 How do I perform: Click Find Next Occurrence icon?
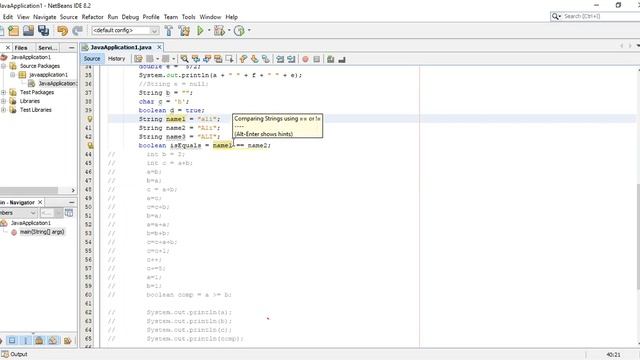click(207, 59)
